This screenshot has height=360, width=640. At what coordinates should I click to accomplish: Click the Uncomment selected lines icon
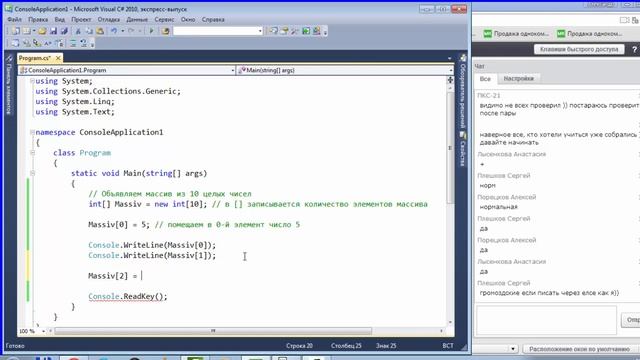(84, 43)
